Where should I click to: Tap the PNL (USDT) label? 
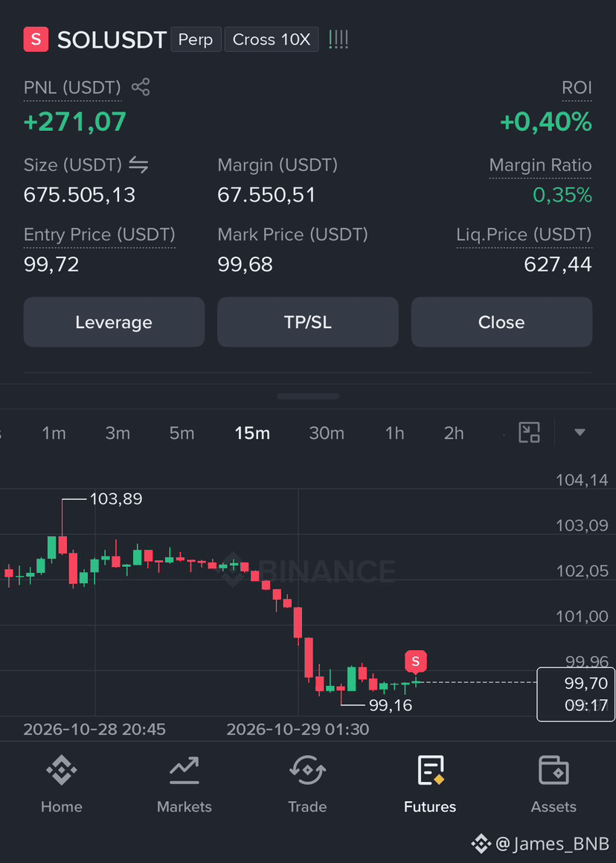(x=72, y=88)
